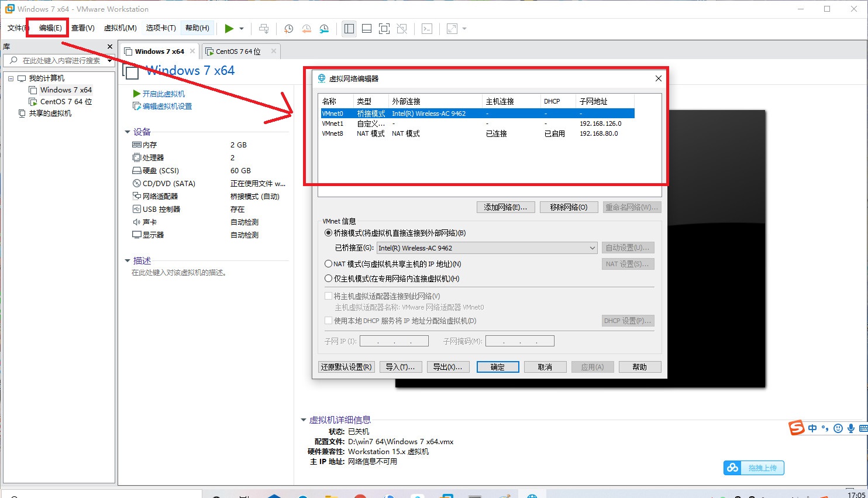
Task: Click the 拖拽上传 cloud upload button
Action: [x=753, y=468]
